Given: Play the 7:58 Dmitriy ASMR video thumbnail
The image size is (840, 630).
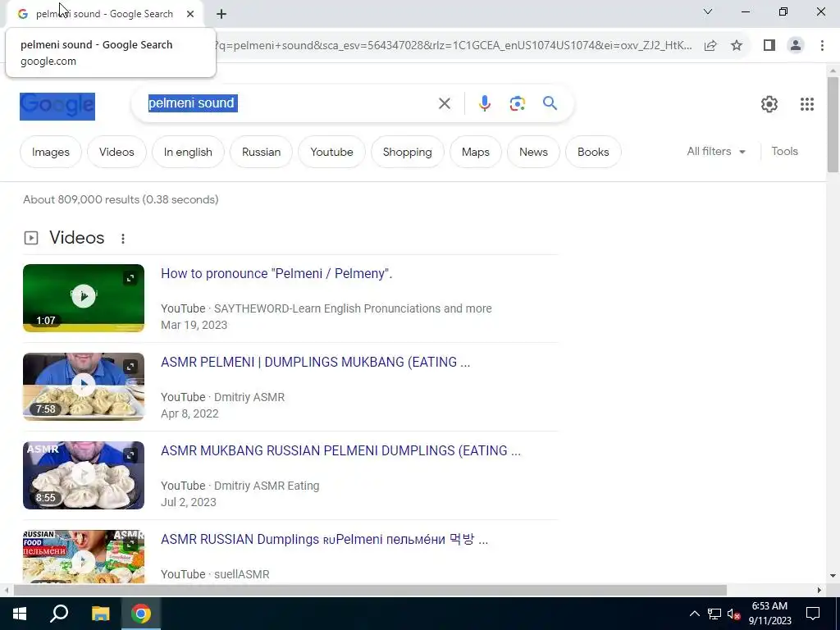Looking at the screenshot, I should [84, 386].
